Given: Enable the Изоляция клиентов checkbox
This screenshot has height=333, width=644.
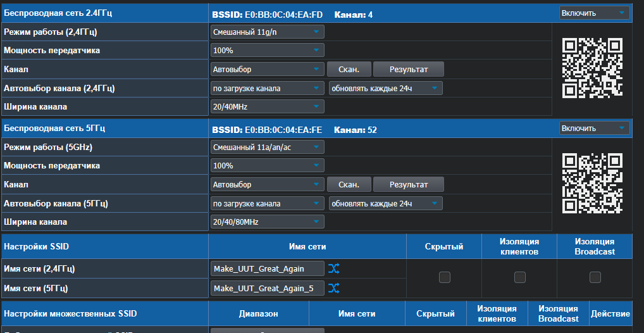Looking at the screenshot, I should click(x=519, y=277).
